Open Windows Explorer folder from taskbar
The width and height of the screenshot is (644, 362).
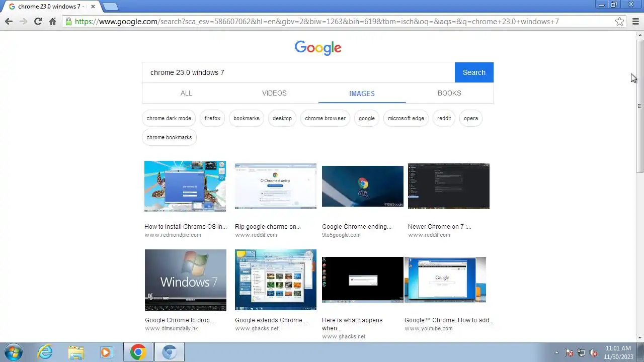pos(76,352)
